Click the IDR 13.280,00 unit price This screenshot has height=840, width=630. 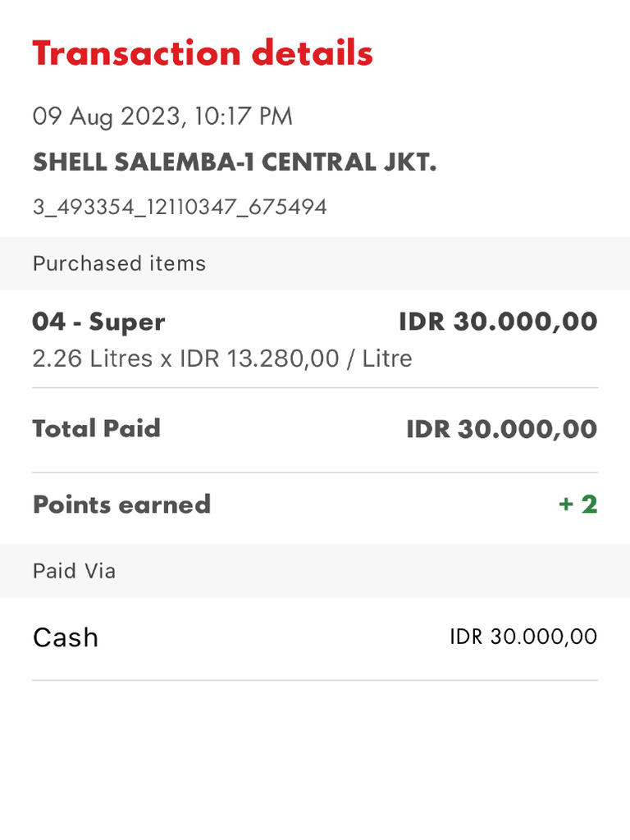[x=259, y=358]
